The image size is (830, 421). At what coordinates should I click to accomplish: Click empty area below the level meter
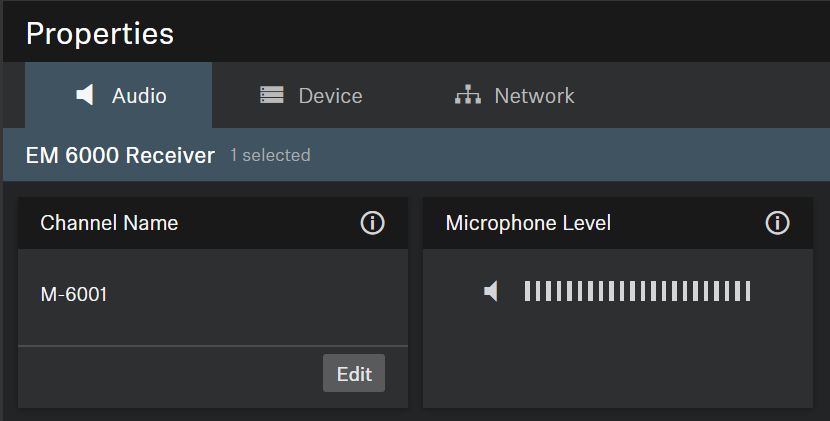pyautogui.click(x=617, y=360)
